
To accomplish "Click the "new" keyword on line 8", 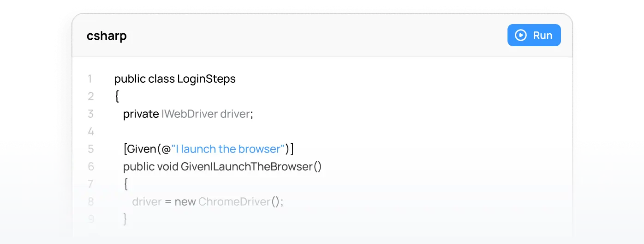I will click(x=185, y=202).
